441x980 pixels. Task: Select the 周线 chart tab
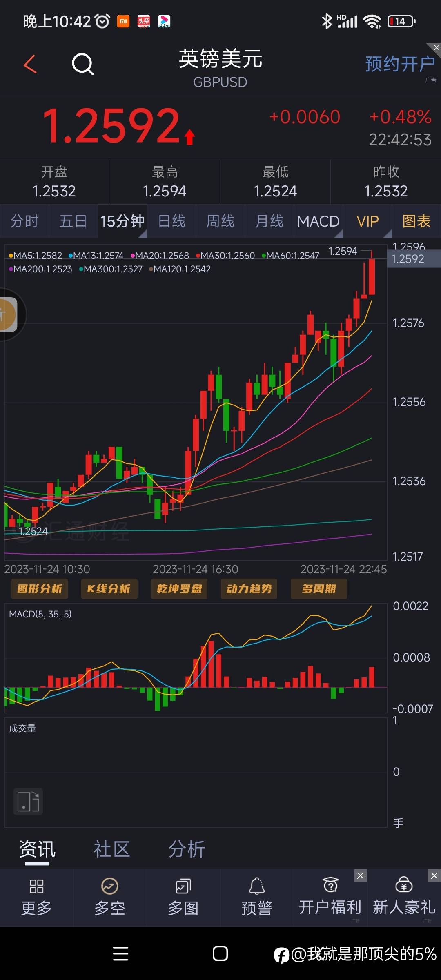click(x=220, y=221)
